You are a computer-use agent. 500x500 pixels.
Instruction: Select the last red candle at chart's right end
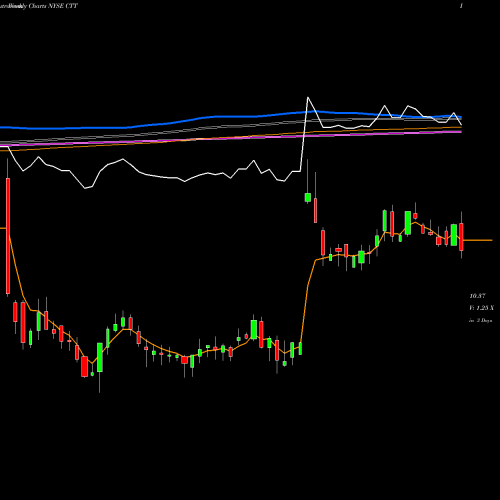click(461, 237)
